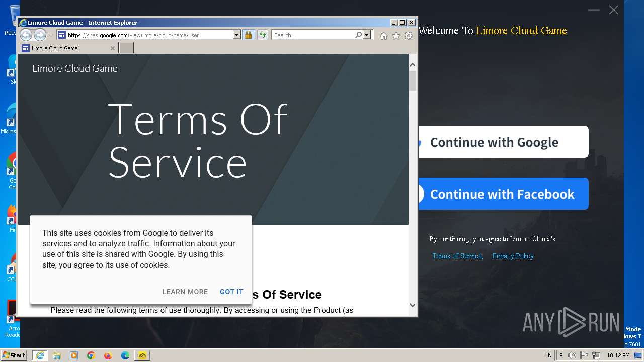The width and height of the screenshot is (644, 362).
Task: Open the Start menu
Action: [14, 355]
